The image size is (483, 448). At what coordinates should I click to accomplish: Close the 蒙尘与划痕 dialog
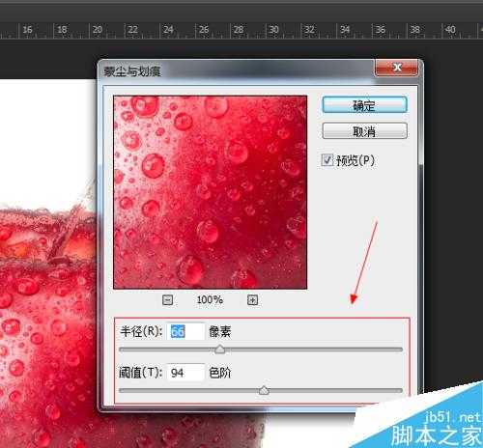point(396,68)
